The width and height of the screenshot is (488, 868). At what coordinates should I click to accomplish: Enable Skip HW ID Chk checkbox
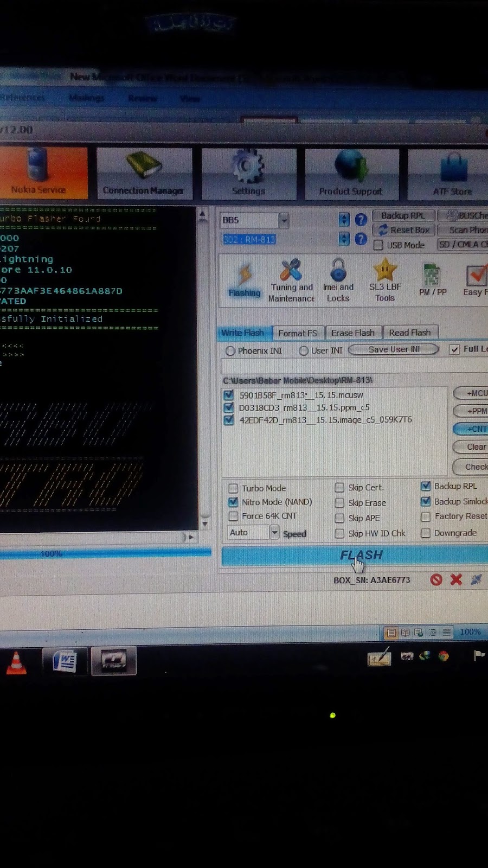tap(339, 533)
